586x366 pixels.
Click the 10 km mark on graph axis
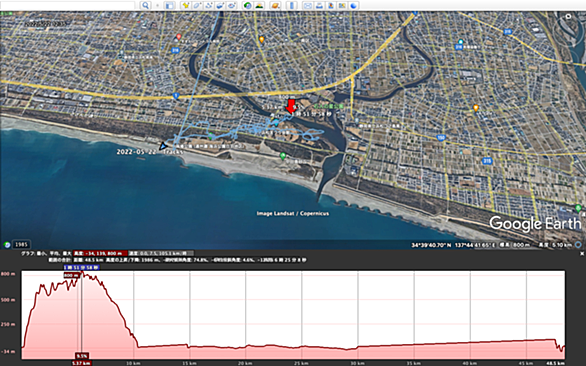point(133,363)
